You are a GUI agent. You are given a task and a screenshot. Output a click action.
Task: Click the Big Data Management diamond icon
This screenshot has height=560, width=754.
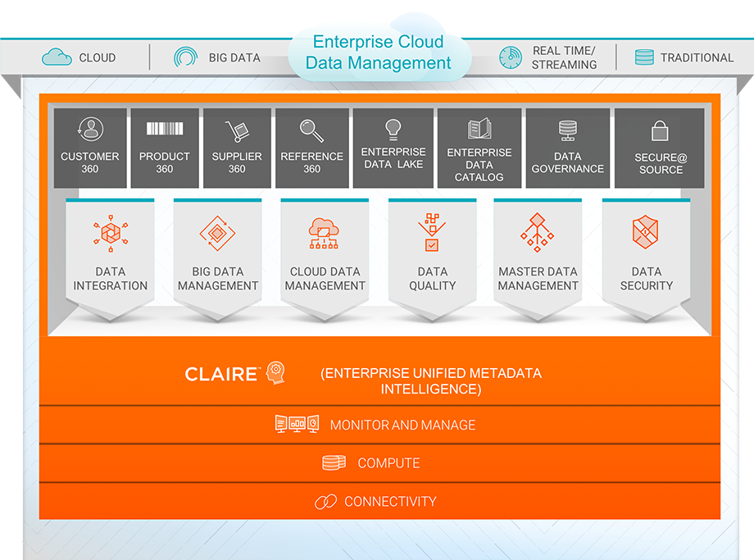(217, 234)
